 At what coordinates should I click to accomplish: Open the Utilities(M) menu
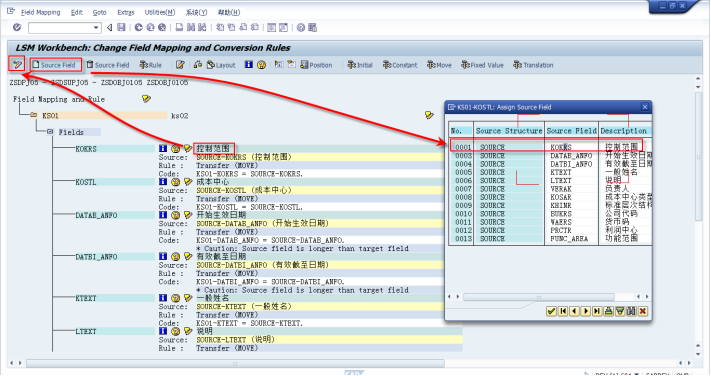(x=160, y=12)
